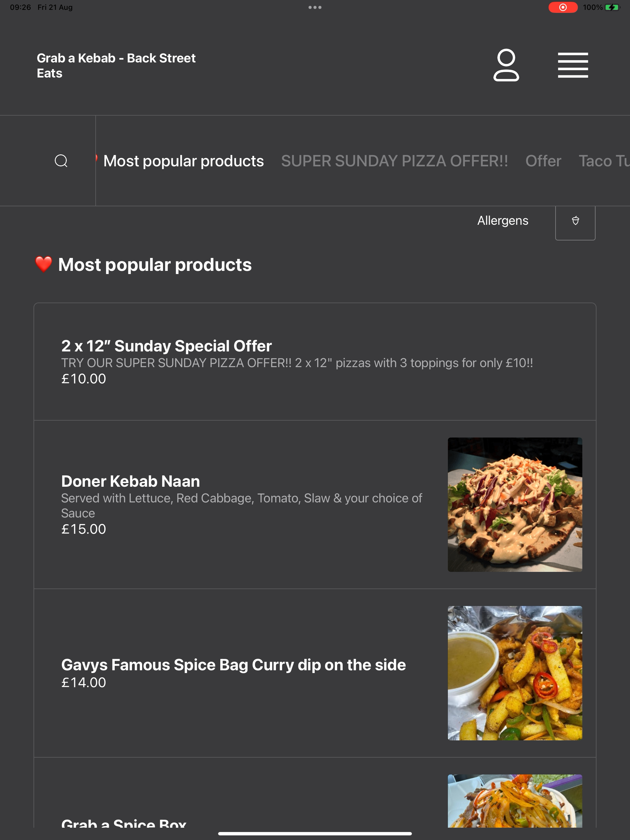
Task: Click the TRY OUR SUPER SUNDAY PIZZA OFFER description
Action: [x=297, y=363]
